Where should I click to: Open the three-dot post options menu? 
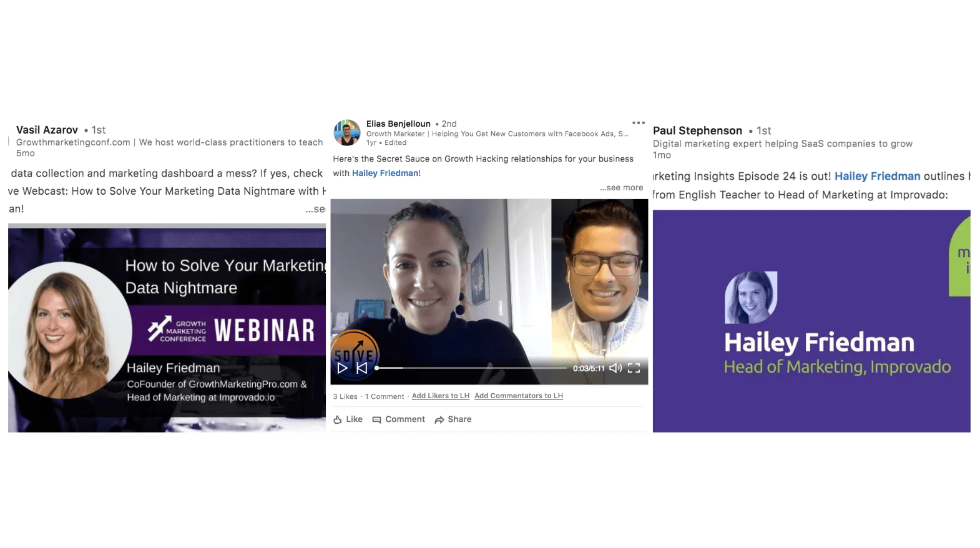click(638, 123)
